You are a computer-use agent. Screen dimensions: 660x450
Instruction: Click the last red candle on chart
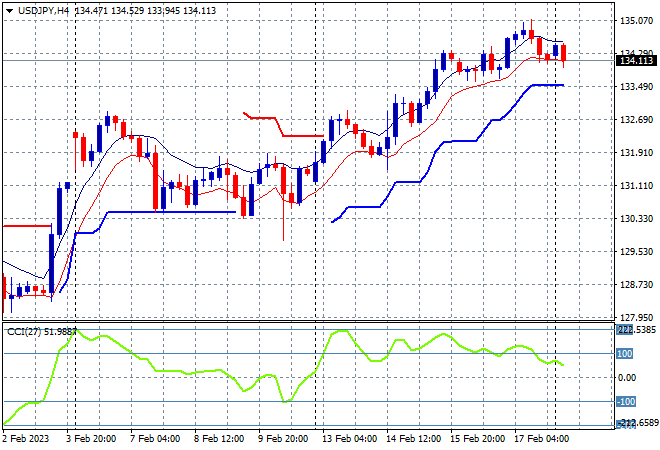coord(564,53)
